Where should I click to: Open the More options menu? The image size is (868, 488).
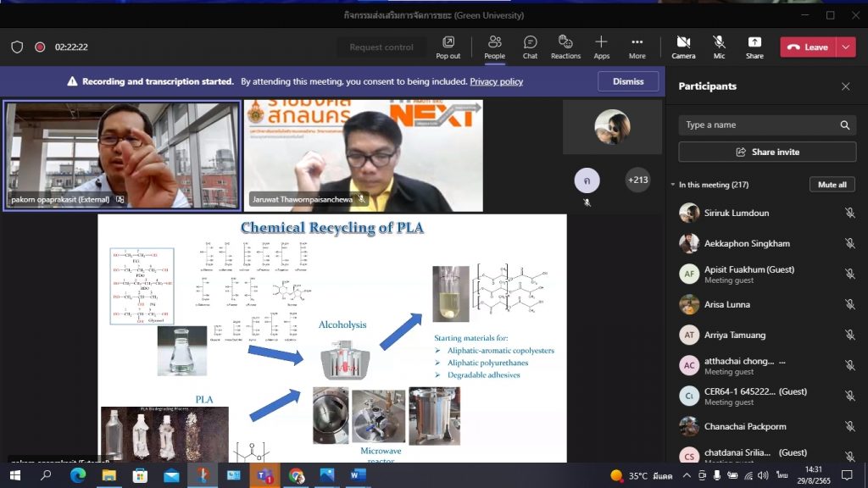pyautogui.click(x=637, y=47)
